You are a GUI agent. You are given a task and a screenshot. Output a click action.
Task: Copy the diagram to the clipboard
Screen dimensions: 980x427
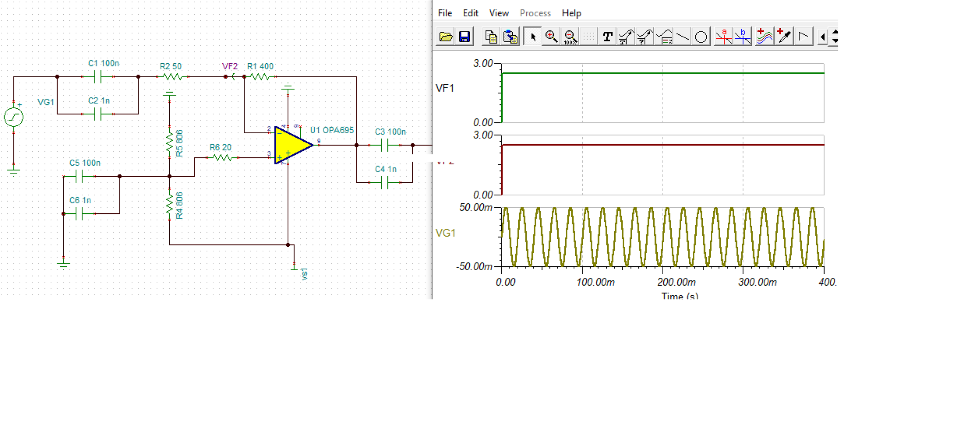(491, 37)
